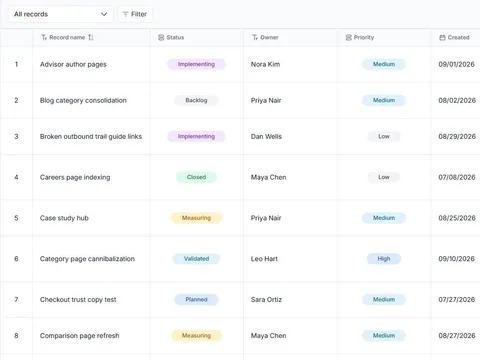Select row number 1
This screenshot has width=480, height=360.
16,64
